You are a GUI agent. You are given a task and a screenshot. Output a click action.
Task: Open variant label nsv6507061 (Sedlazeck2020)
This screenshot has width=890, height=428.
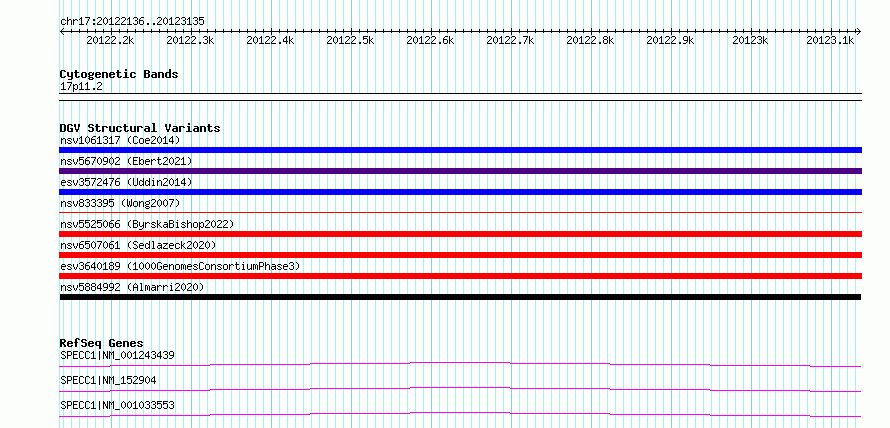[138, 245]
